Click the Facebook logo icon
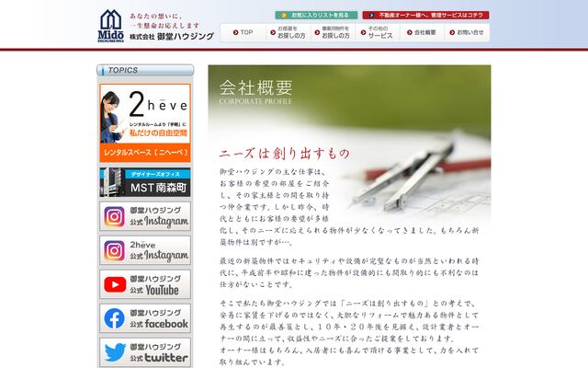The height and width of the screenshot is (368, 588). tap(114, 318)
